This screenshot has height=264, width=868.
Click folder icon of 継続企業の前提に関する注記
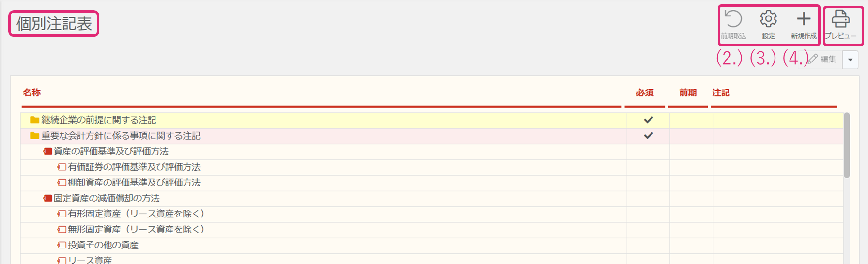[34, 120]
